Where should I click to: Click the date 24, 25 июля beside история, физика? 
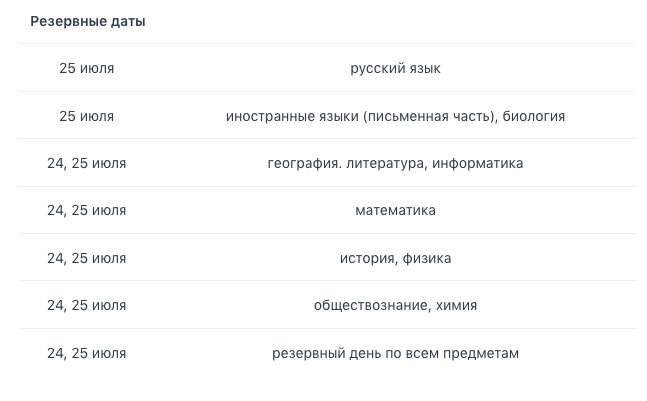point(87,258)
